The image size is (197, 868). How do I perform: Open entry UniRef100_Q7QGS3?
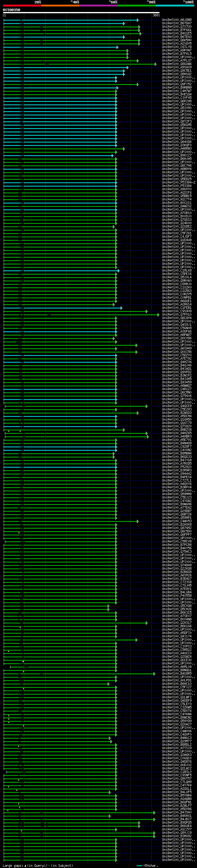(177, 220)
